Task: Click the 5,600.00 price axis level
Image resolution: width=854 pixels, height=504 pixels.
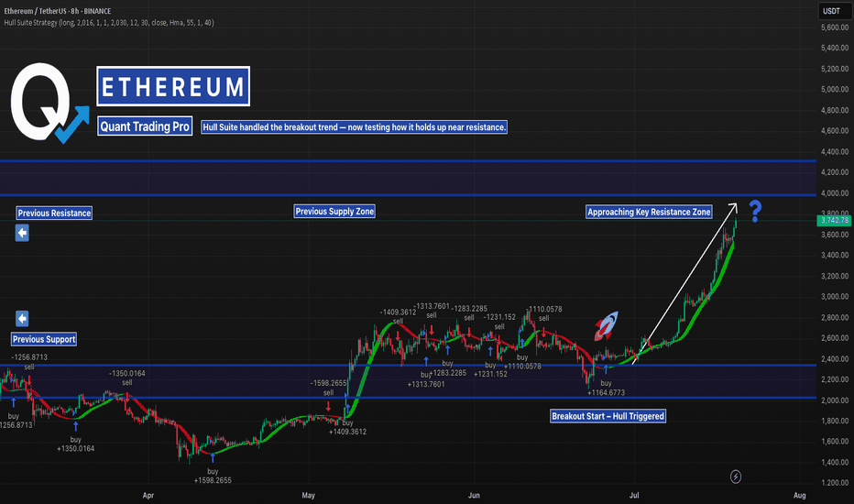Action: click(835, 27)
